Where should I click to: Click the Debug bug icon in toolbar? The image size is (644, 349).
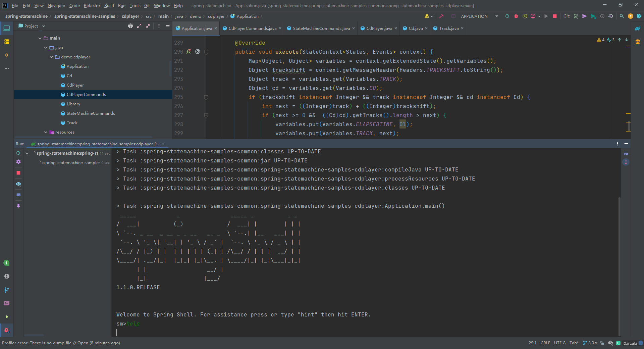click(x=516, y=16)
